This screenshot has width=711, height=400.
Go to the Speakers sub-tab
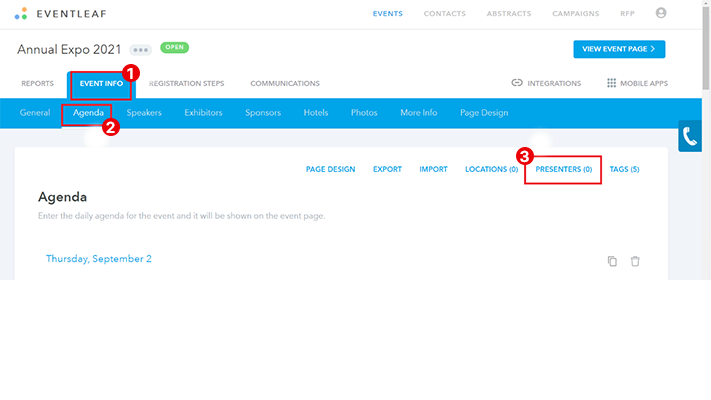(x=144, y=113)
